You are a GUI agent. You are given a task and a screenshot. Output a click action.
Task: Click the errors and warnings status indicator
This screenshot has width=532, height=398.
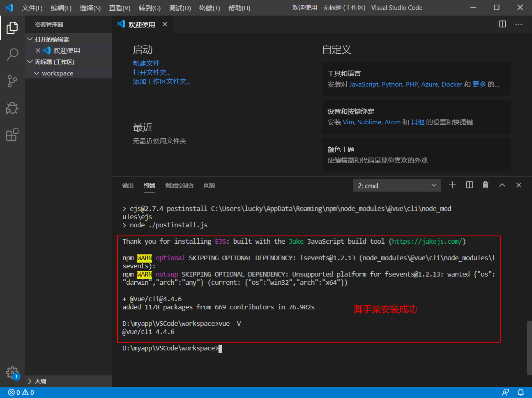pyautogui.click(x=21, y=393)
